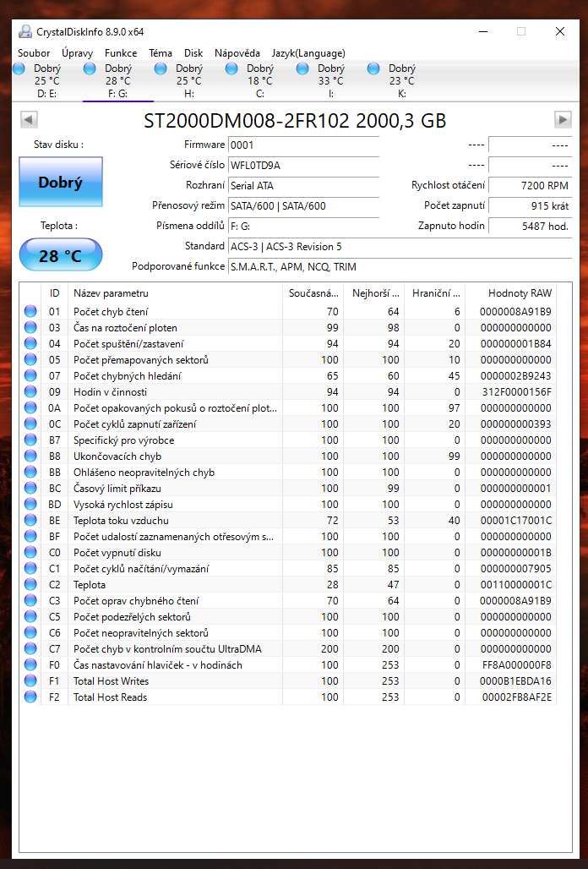
Task: Close the CrystalDiskInfo window
Action: pyautogui.click(x=560, y=31)
